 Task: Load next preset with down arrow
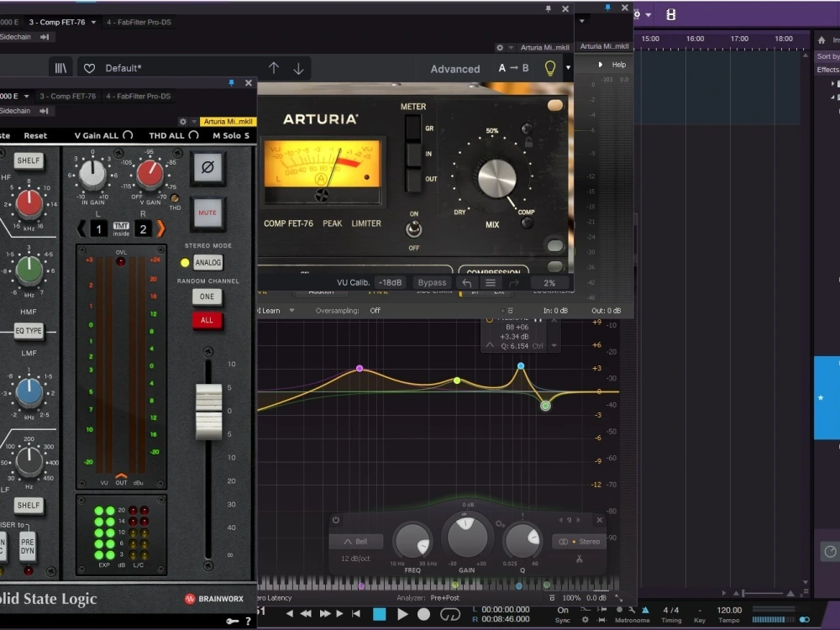[298, 69]
